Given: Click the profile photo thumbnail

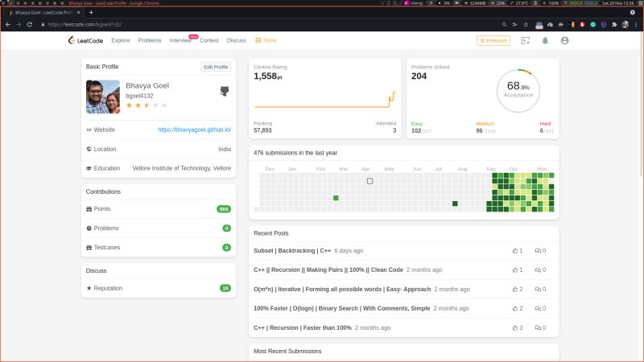Looking at the screenshot, I should click(x=103, y=97).
